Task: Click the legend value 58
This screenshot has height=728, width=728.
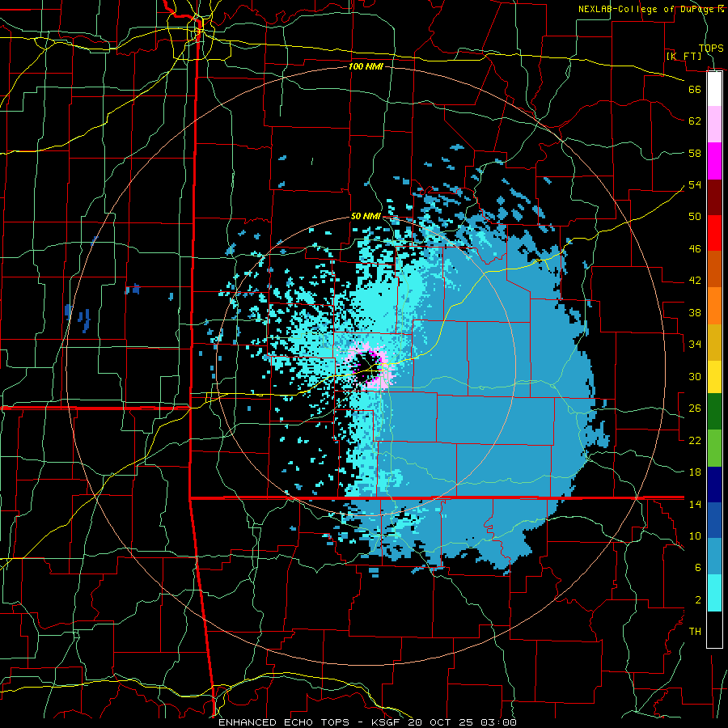Action: [x=695, y=153]
